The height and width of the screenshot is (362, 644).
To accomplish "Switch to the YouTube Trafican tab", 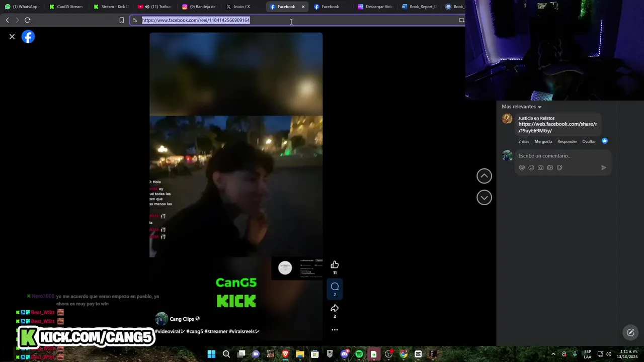I will coord(155,7).
